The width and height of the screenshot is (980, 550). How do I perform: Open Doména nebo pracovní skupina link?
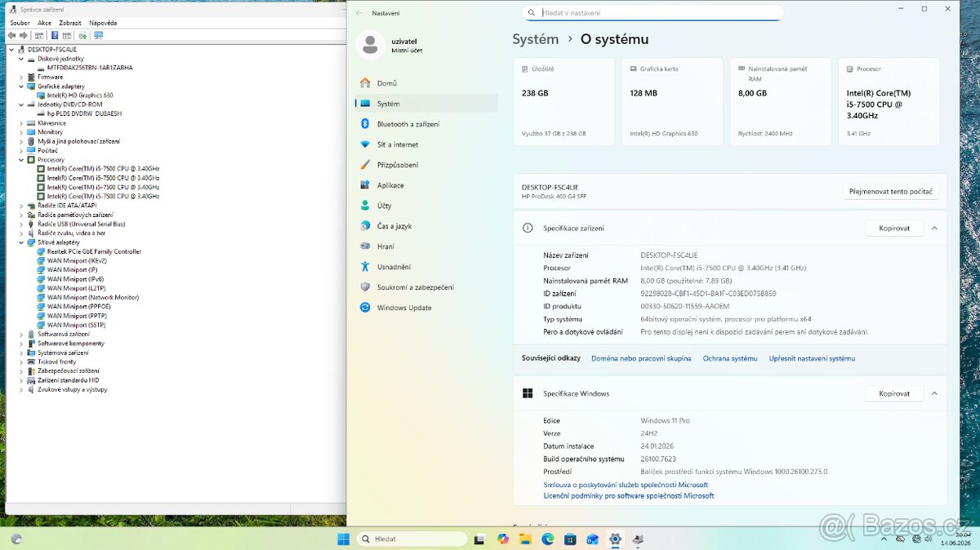pos(641,358)
